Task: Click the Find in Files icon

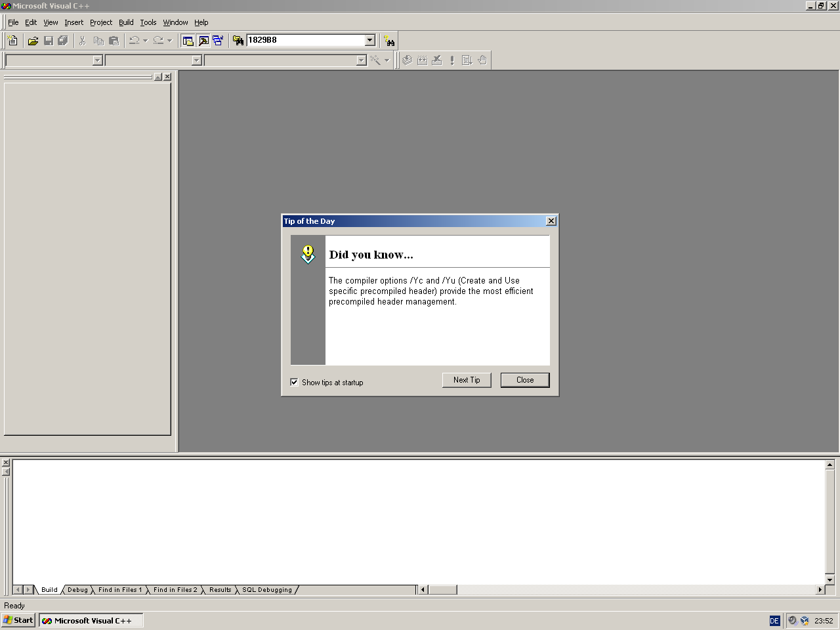Action: (238, 41)
